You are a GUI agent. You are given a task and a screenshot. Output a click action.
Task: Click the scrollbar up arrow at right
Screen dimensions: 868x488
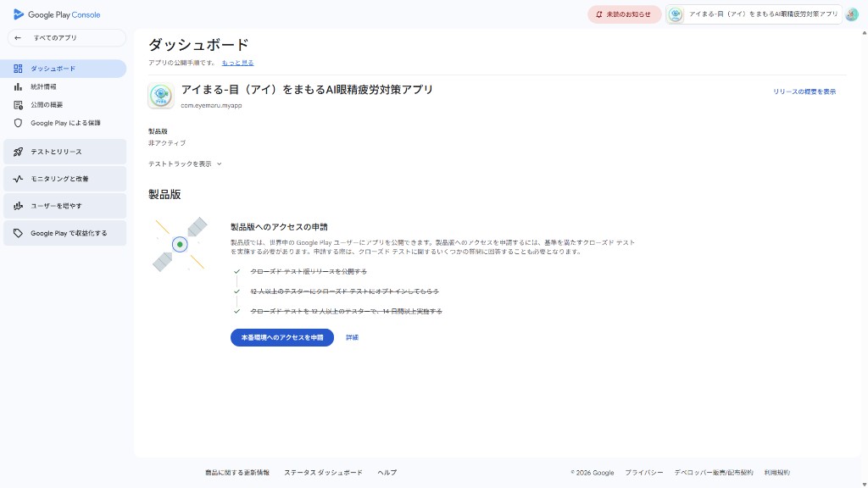pos(864,33)
